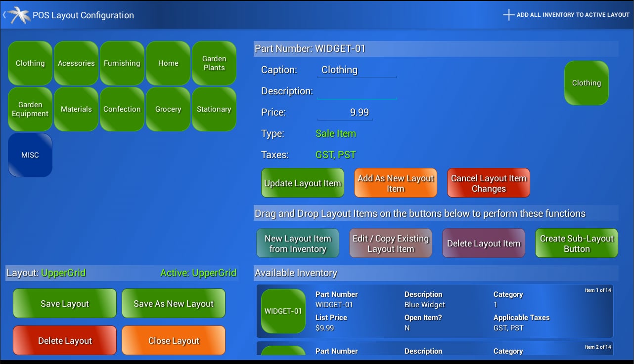This screenshot has height=364, width=634.
Task: Click the red Delete Layout button
Action: click(65, 341)
